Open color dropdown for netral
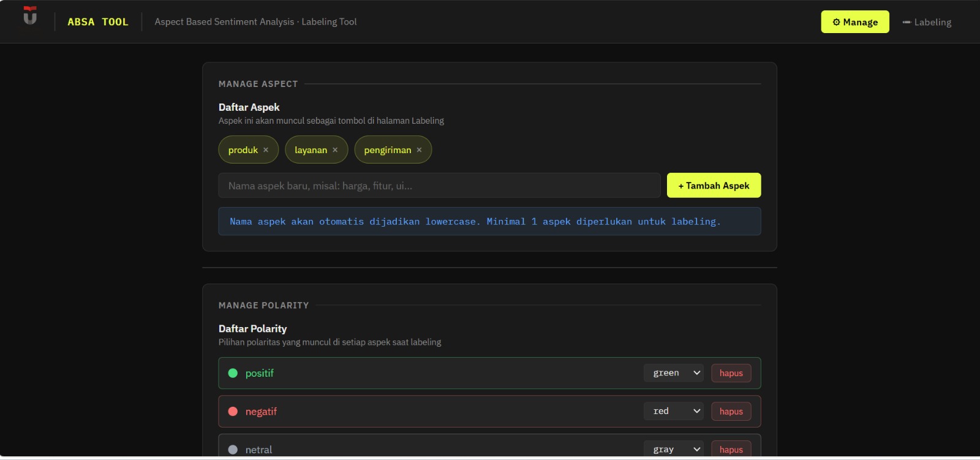980x460 pixels. pyautogui.click(x=674, y=449)
